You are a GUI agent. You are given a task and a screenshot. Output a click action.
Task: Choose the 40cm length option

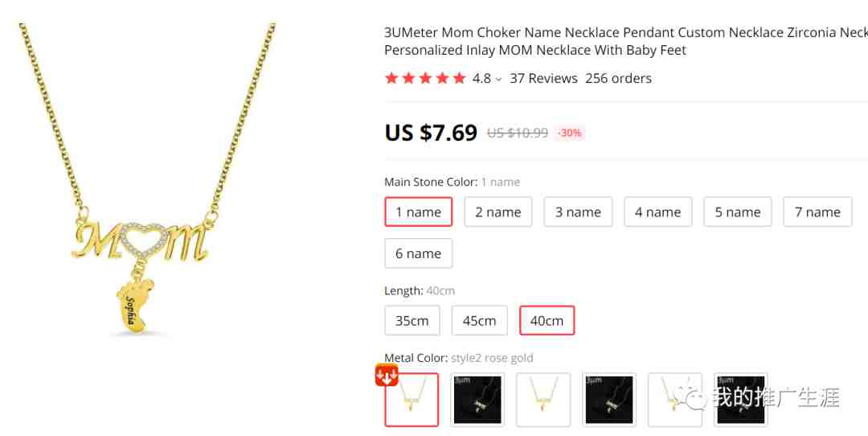click(547, 320)
